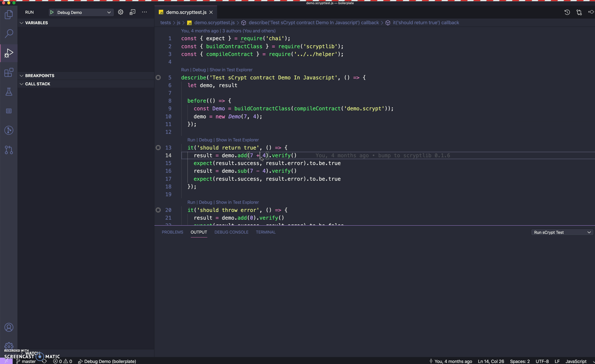
Task: Click the test status icon beside line 5
Action: point(158,78)
